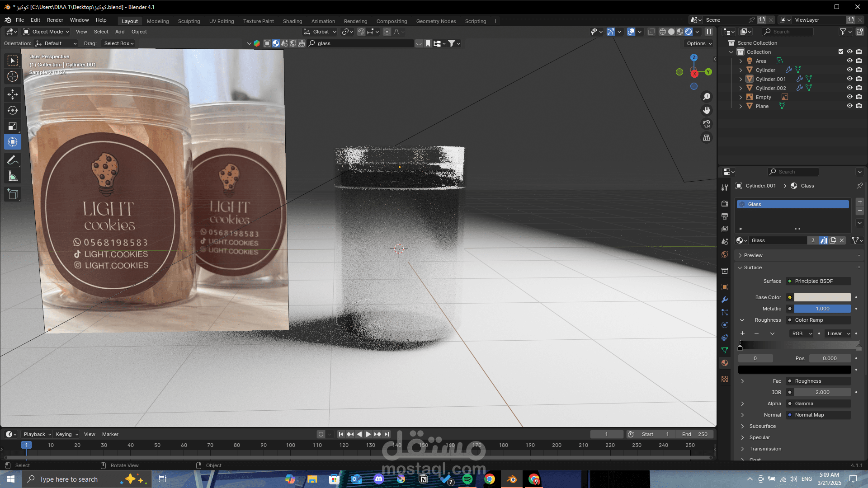Hide Cylinder.002 in the viewport
Viewport: 868px width, 488px height.
[849, 88]
